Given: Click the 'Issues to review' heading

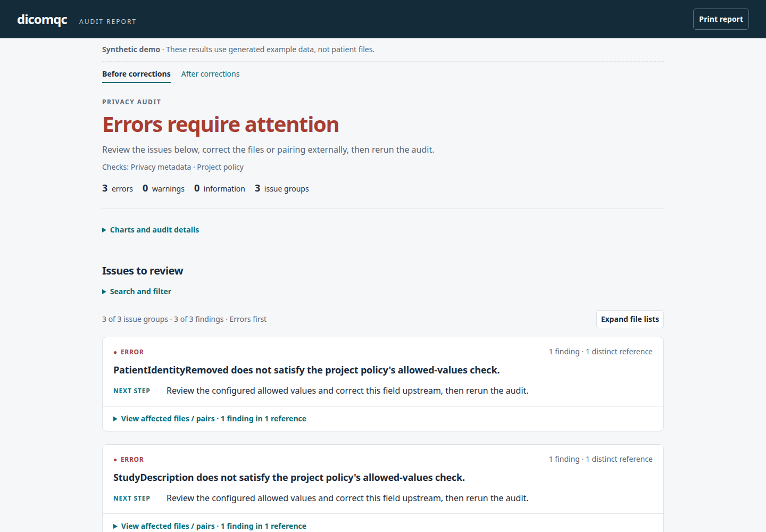Looking at the screenshot, I should pyautogui.click(x=143, y=271).
